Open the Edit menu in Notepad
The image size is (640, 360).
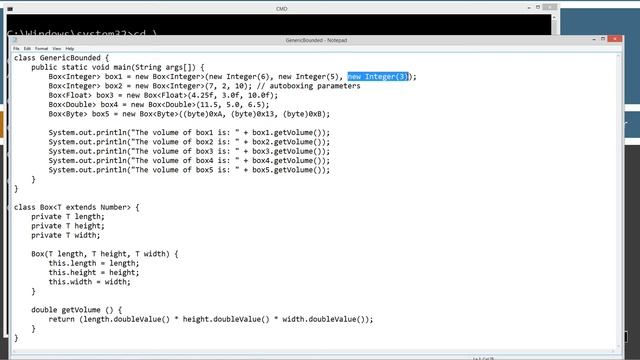[27, 49]
